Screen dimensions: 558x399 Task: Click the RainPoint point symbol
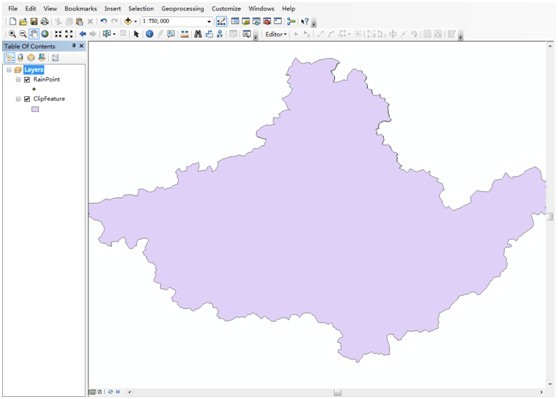tap(34, 89)
